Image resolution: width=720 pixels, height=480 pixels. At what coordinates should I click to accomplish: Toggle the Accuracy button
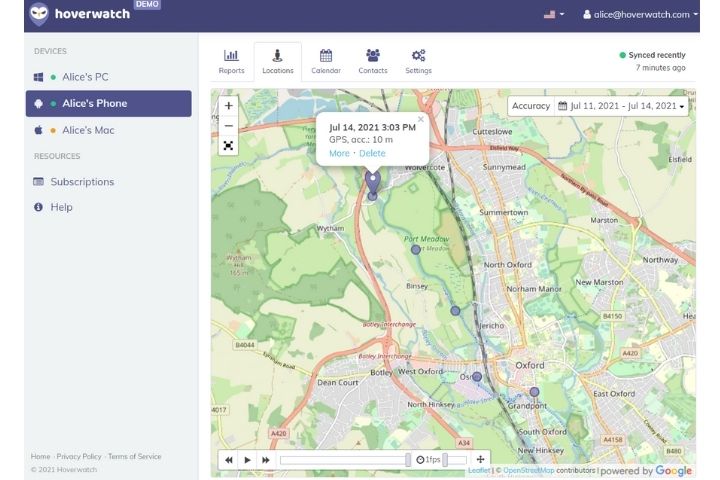(x=531, y=106)
